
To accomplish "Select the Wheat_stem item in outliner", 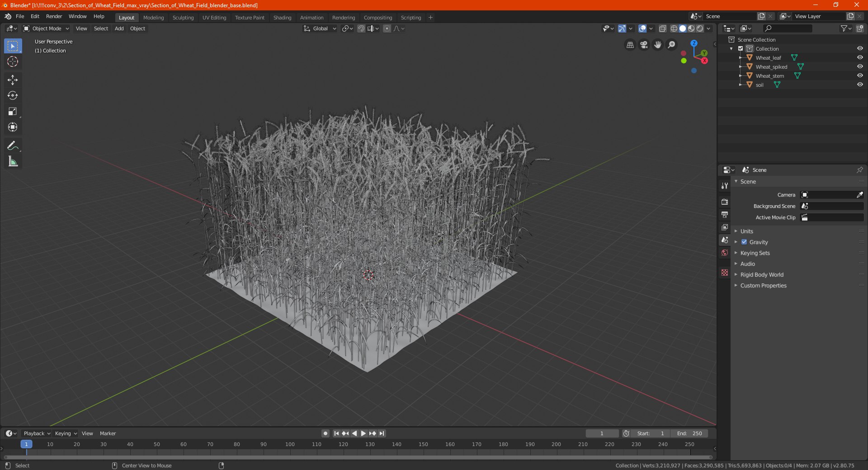I will 769,76.
